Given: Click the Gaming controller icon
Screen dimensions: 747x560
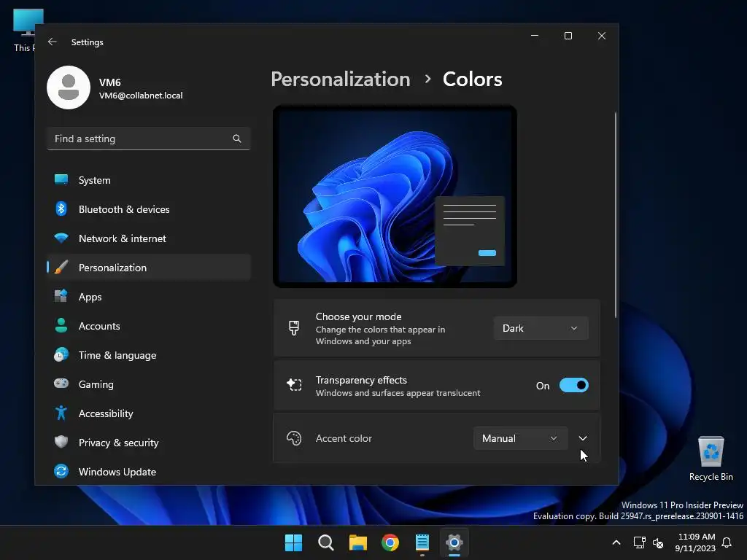Looking at the screenshot, I should (x=61, y=384).
